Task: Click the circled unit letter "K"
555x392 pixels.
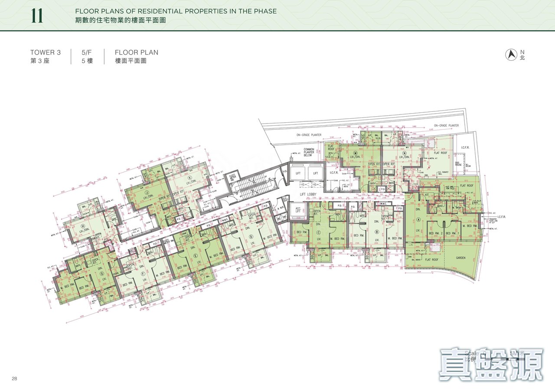Action: [190, 177]
